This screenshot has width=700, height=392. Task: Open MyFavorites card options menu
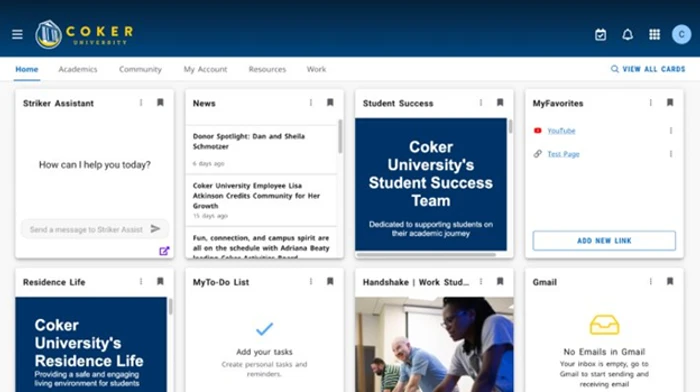(x=650, y=103)
